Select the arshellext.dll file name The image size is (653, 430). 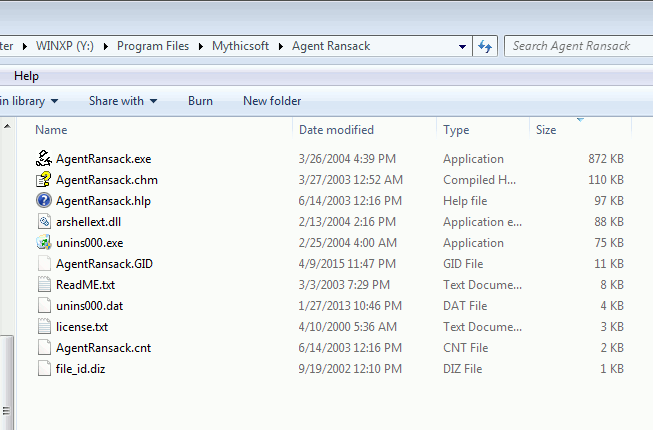(88, 222)
